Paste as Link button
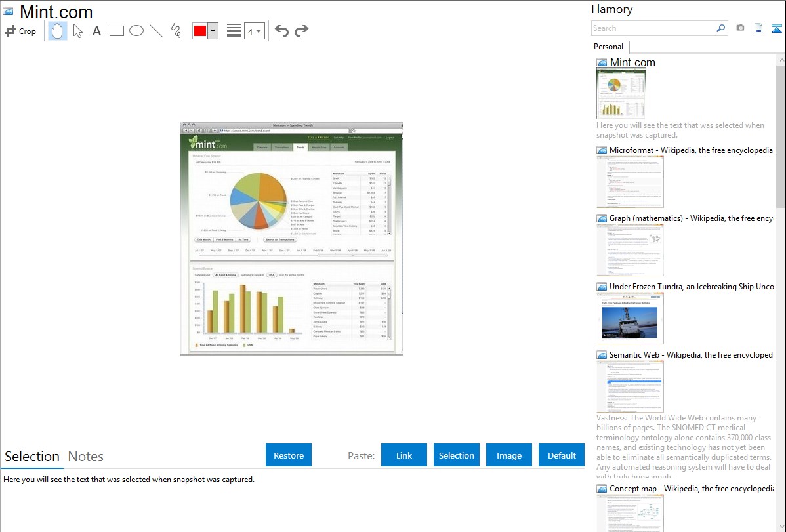786x532 pixels. [404, 455]
